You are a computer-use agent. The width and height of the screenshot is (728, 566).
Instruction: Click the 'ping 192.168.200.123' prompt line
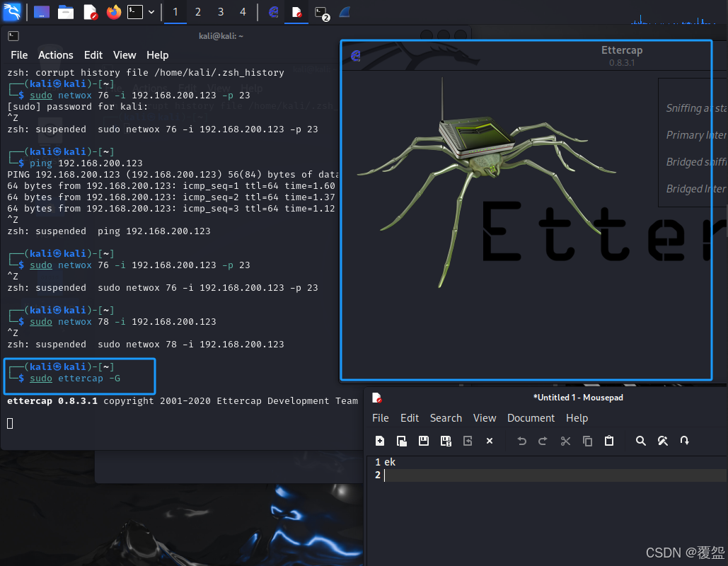coord(86,163)
